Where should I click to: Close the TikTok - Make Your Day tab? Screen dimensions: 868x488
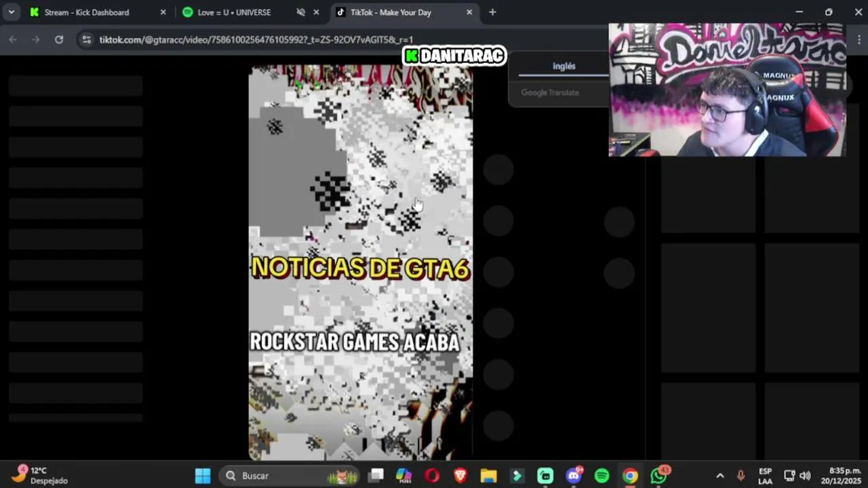469,12
